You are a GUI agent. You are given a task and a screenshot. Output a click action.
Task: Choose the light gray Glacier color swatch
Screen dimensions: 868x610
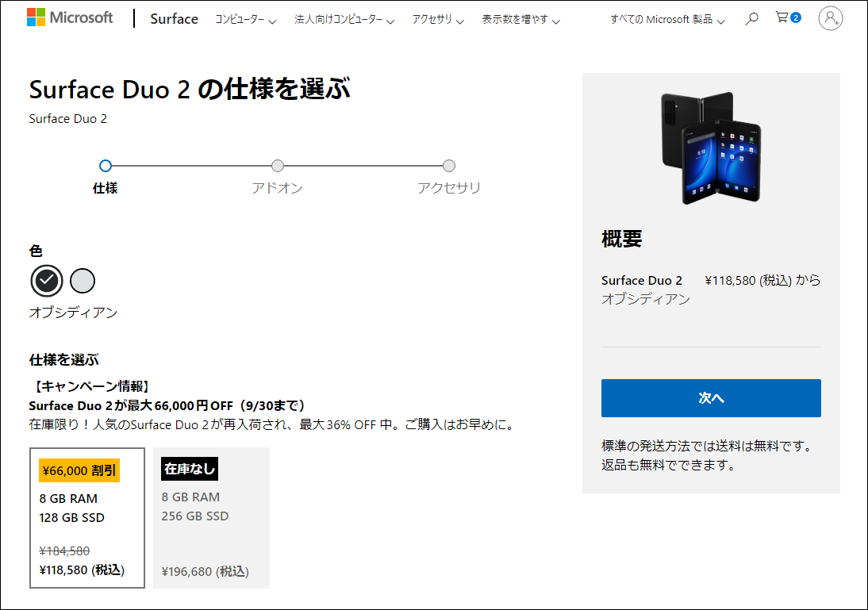(83, 281)
